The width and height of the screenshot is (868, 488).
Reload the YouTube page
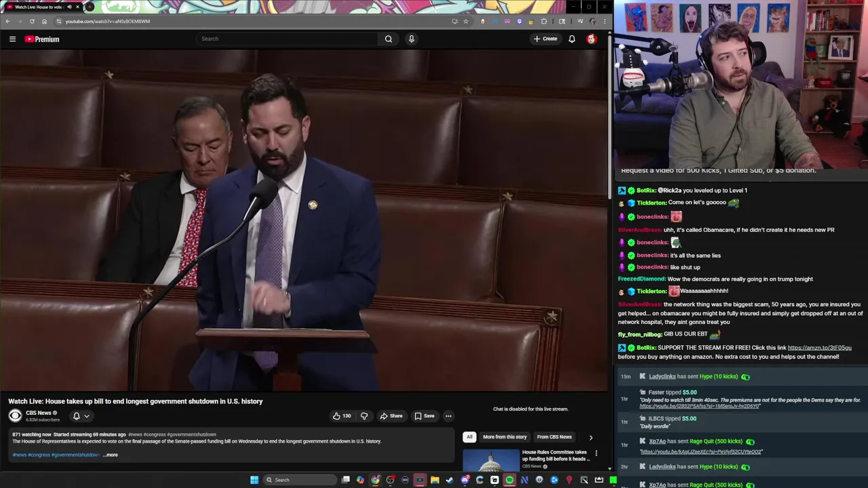32,21
